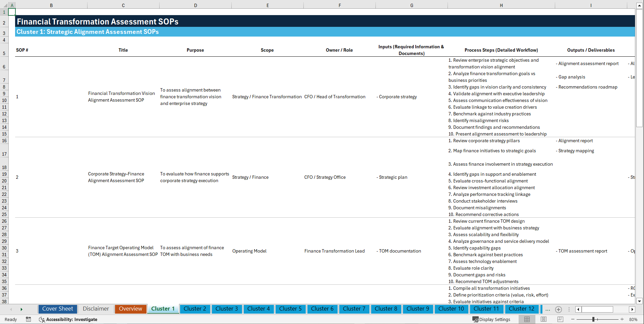Open the all-sheets list via ellipsis

(548, 309)
